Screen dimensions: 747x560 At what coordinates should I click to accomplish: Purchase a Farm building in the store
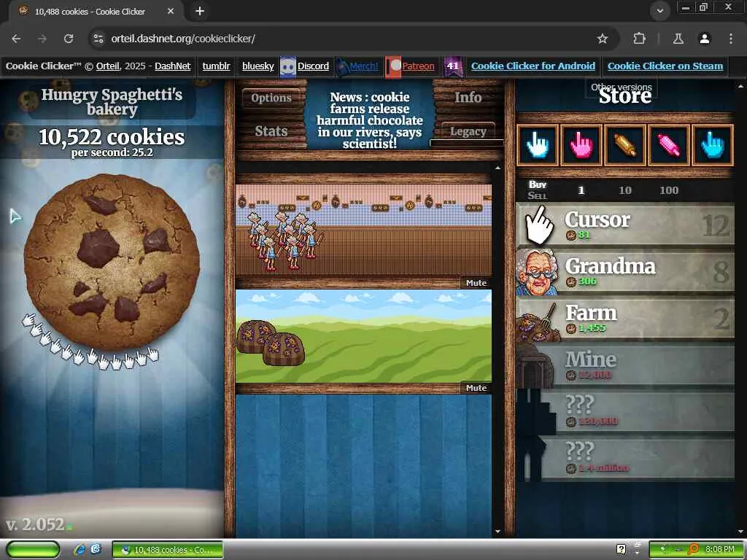coord(625,319)
